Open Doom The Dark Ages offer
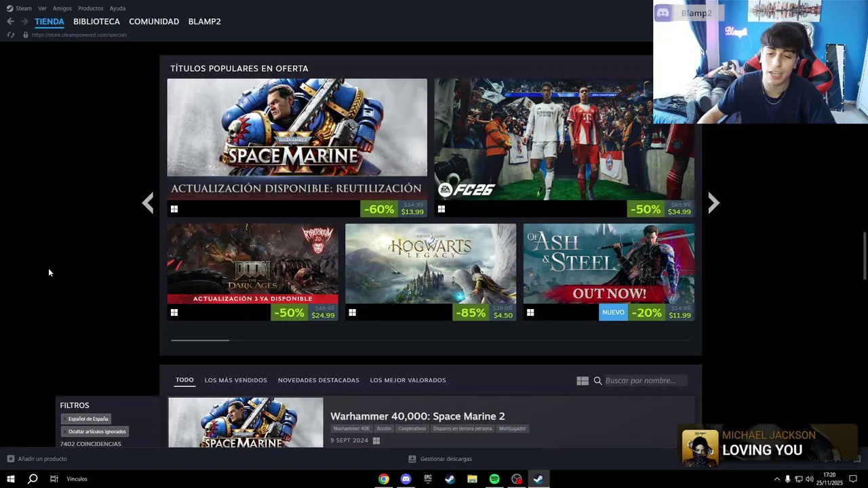This screenshot has width=868, height=488. click(x=252, y=272)
